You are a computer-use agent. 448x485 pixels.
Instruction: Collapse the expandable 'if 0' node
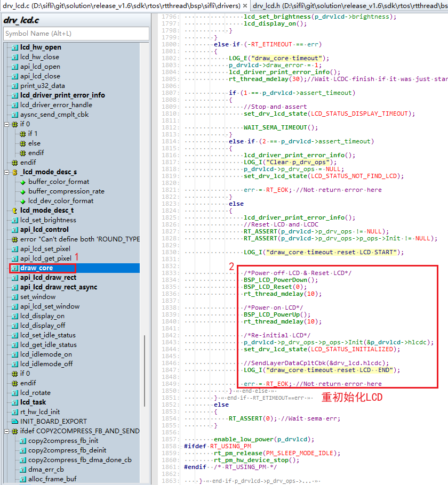tap(7, 124)
